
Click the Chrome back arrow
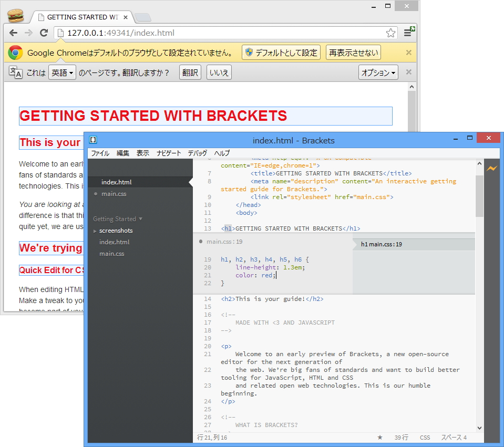[x=14, y=33]
